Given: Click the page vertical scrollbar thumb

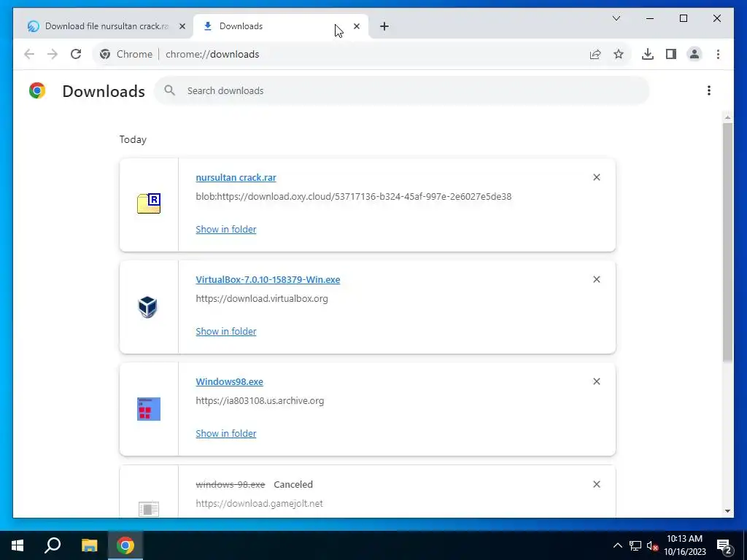Looking at the screenshot, I should click(x=727, y=242).
